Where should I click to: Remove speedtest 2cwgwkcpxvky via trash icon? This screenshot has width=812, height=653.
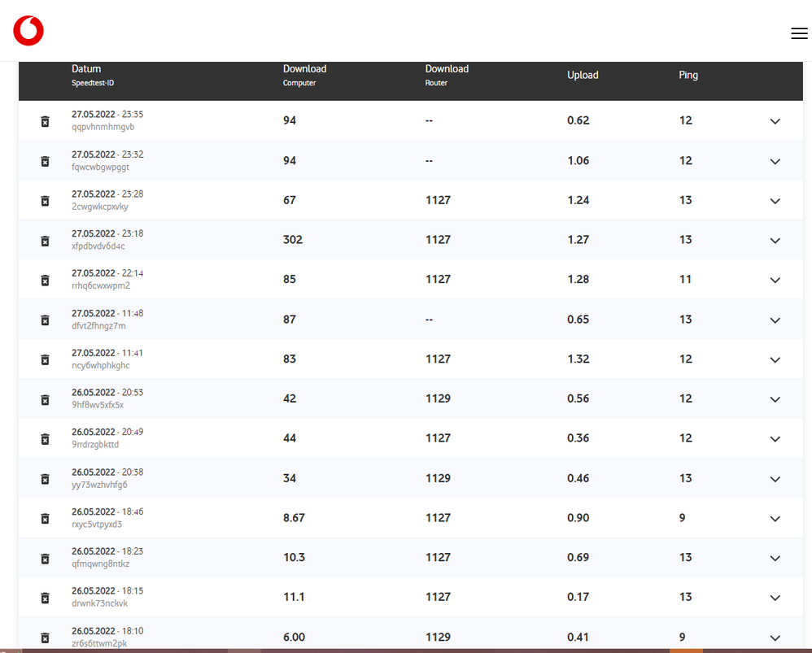click(x=46, y=201)
